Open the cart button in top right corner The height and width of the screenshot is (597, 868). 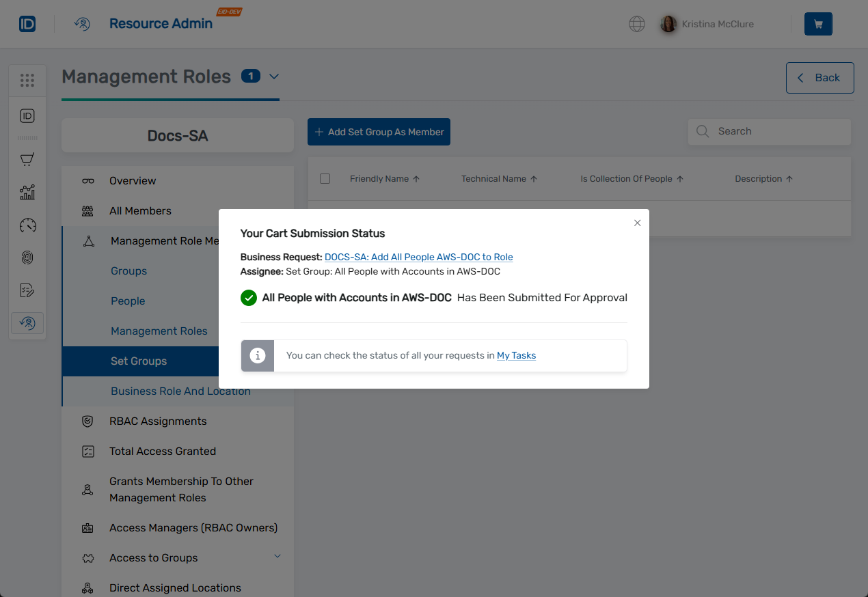(818, 23)
